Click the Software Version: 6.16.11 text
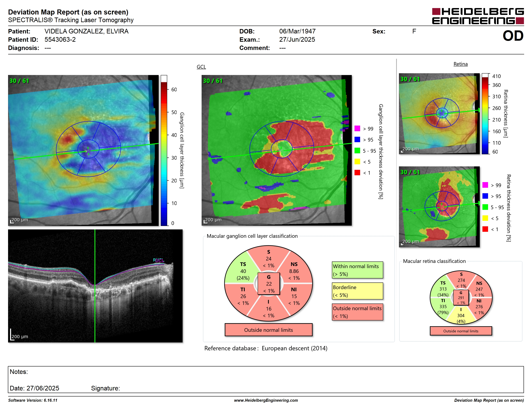532x411 pixels. point(33,400)
